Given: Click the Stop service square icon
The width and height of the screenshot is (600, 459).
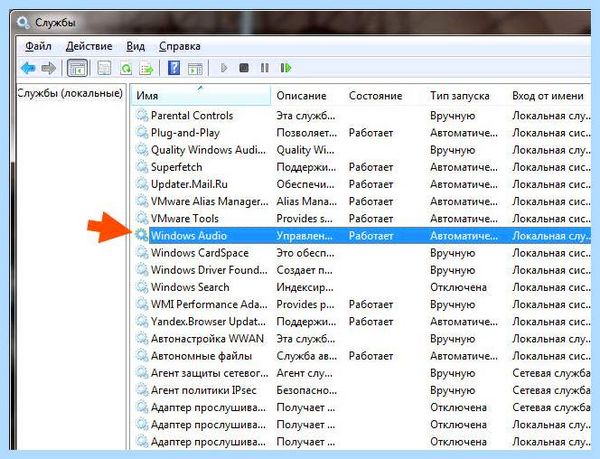Looking at the screenshot, I should tap(244, 68).
